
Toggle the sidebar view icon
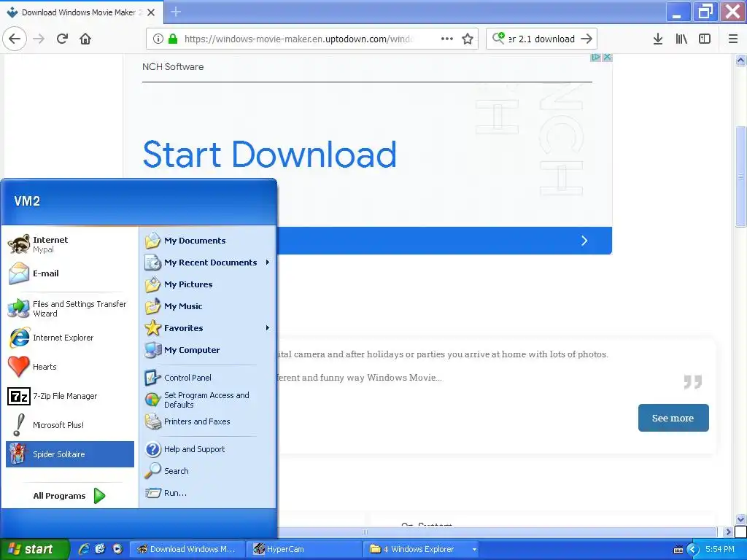pos(705,39)
